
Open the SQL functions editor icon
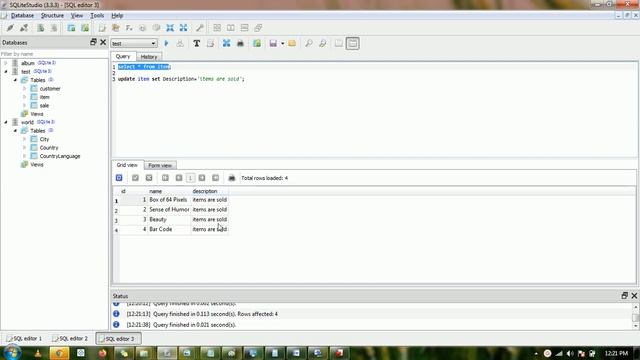pos(129,28)
